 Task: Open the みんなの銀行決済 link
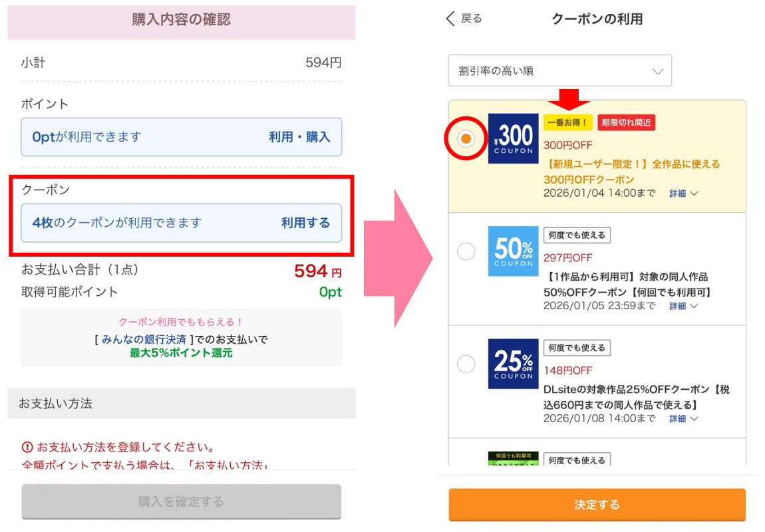(x=144, y=340)
